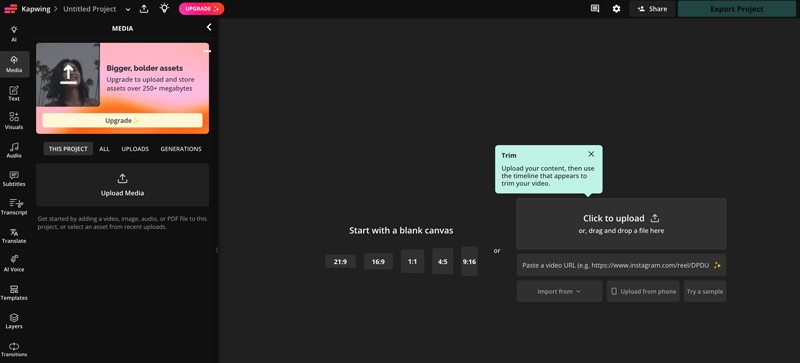Click the Kapwing workspace name

click(x=36, y=9)
